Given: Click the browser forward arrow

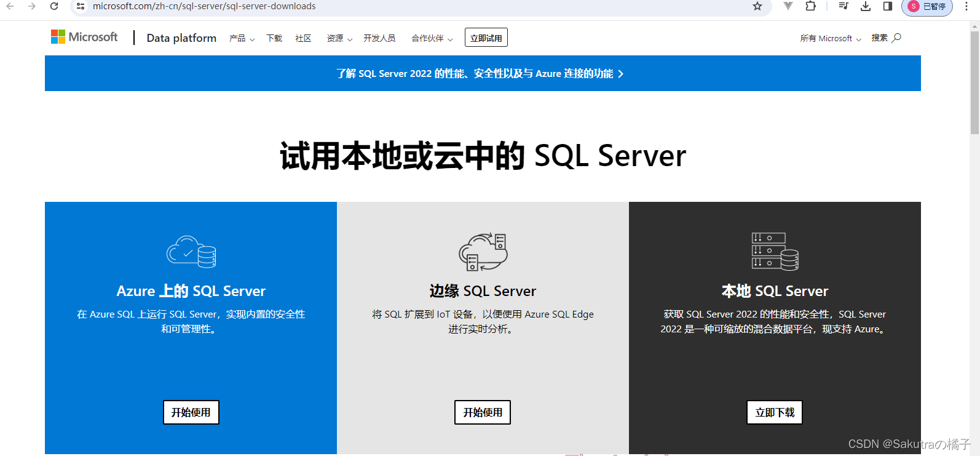Looking at the screenshot, I should [32, 6].
